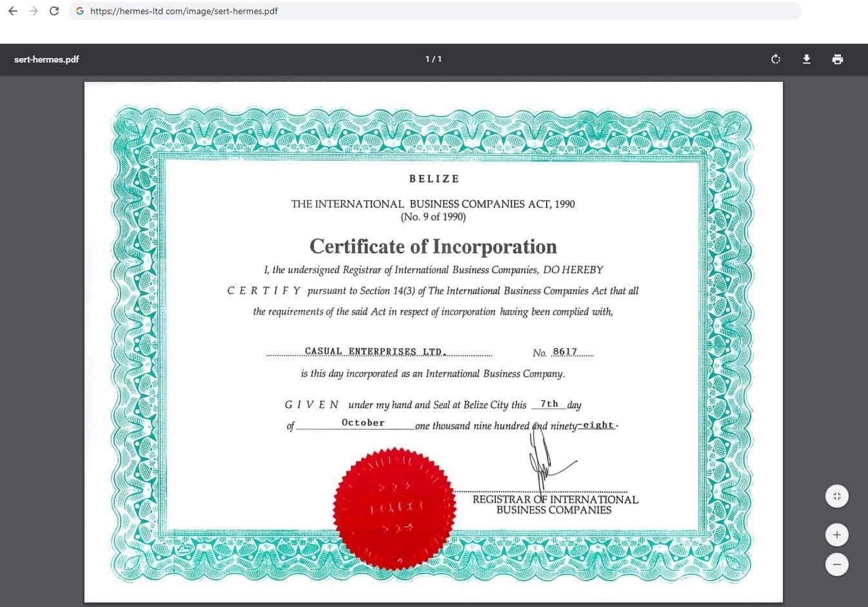The height and width of the screenshot is (607, 868).
Task: Zoom in on the PDF
Action: tap(837, 535)
